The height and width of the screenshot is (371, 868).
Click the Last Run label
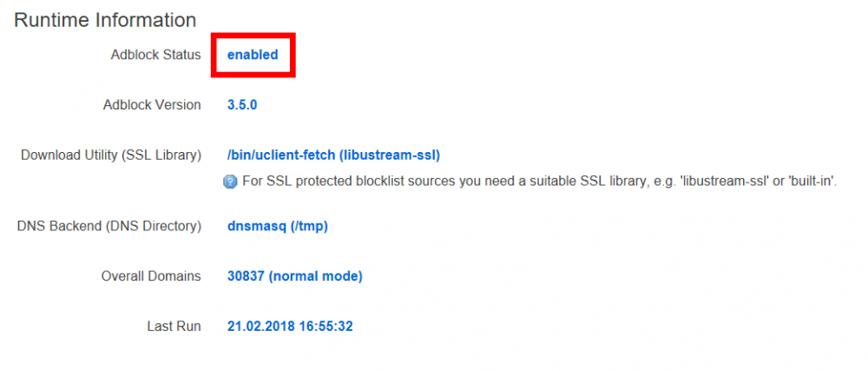tap(174, 327)
